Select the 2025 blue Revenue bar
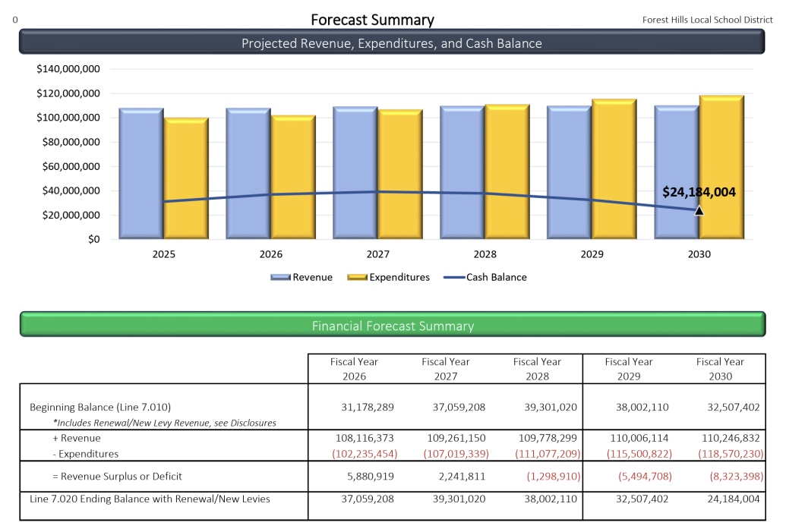The width and height of the screenshot is (786, 532). (141, 175)
